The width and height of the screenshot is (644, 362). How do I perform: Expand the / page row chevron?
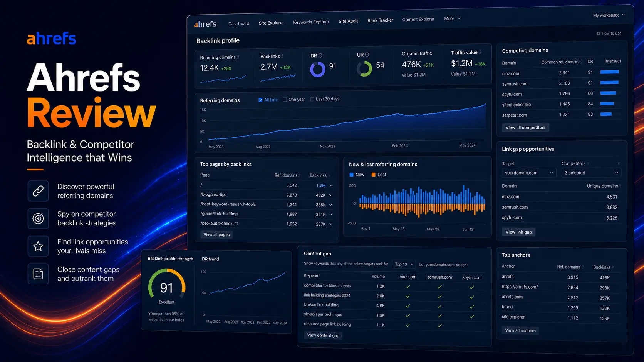[x=330, y=185]
